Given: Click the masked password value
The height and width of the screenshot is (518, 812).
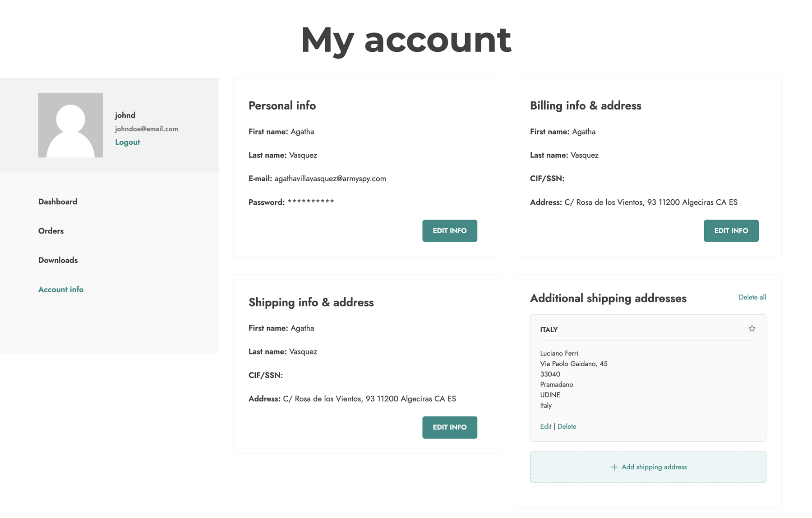Looking at the screenshot, I should (x=311, y=202).
